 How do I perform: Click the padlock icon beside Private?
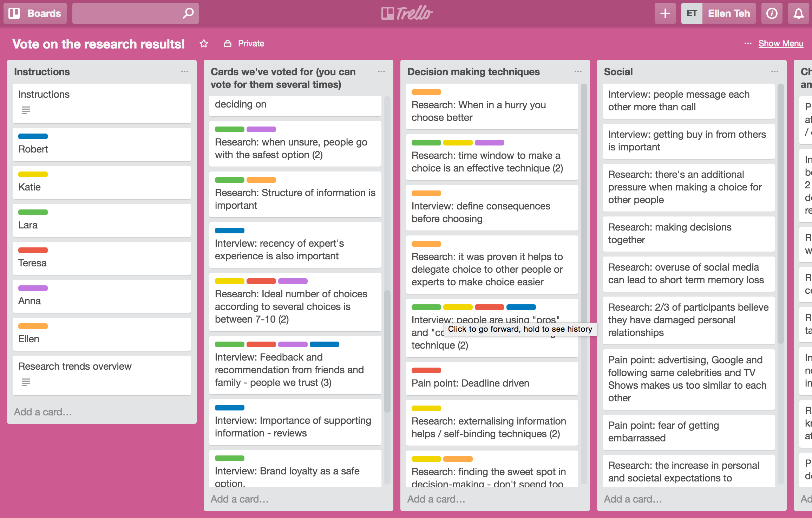(228, 44)
